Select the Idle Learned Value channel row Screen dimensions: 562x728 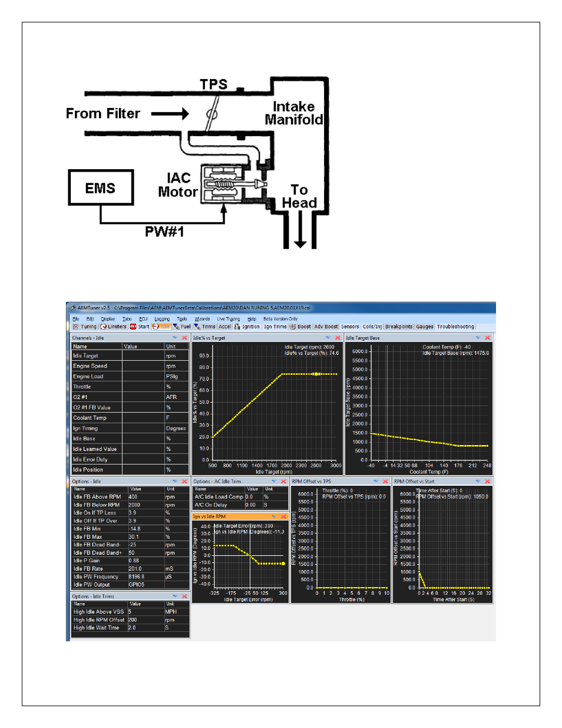[130, 449]
